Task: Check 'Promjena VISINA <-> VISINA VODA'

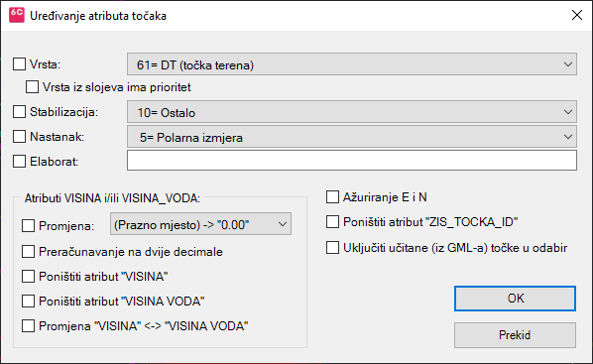Action: coord(29,325)
